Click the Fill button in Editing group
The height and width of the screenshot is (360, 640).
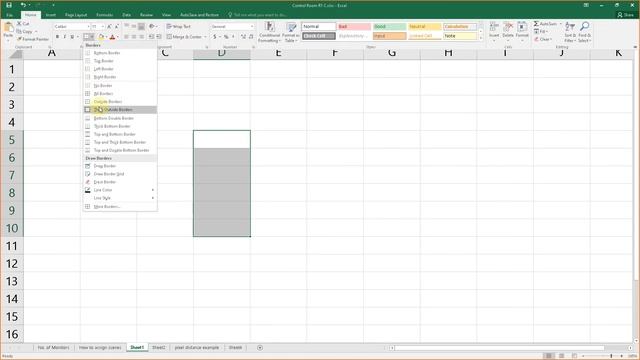point(541,31)
